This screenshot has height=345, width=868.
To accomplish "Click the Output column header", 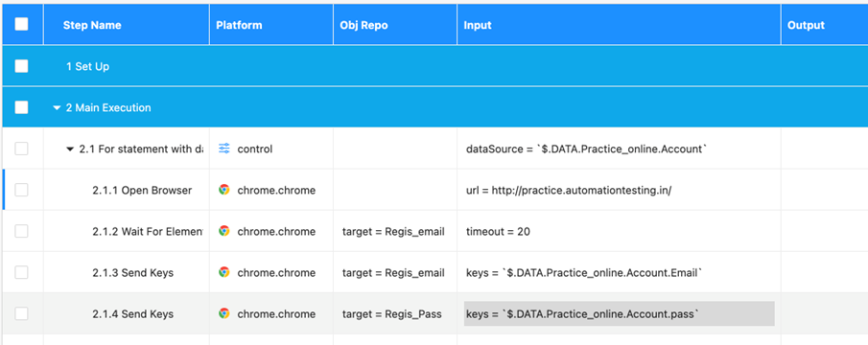I will pos(806,25).
